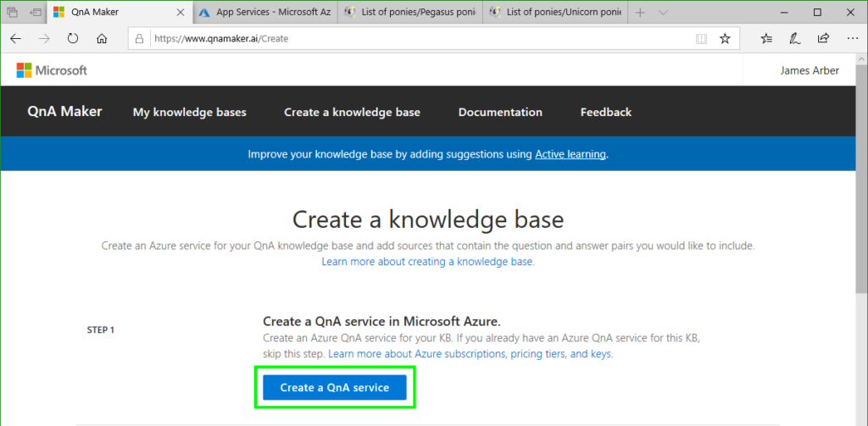This screenshot has width=868, height=426.
Task: Open Feedback in navigation bar
Action: (605, 113)
